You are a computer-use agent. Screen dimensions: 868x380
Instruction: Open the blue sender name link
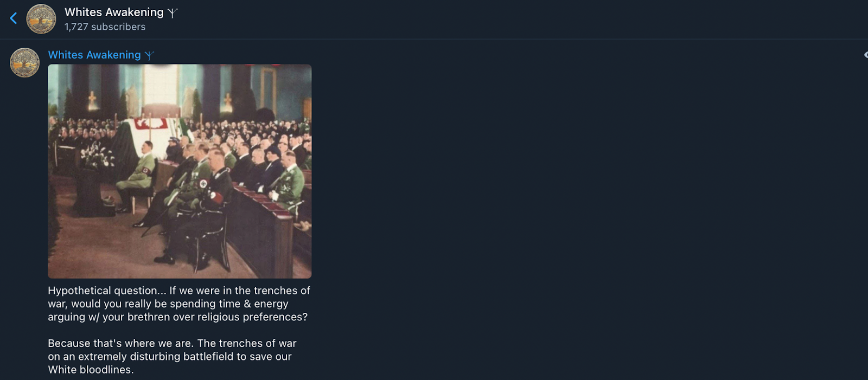94,55
